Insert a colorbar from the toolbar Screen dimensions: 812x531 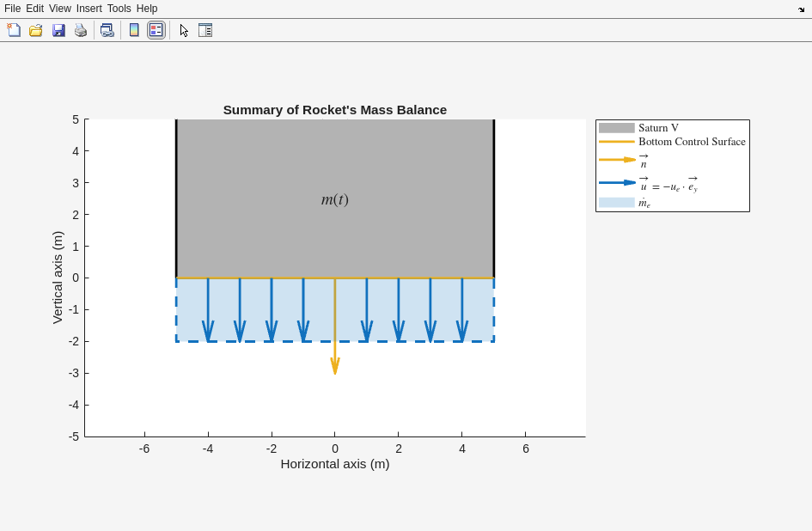tap(134, 30)
